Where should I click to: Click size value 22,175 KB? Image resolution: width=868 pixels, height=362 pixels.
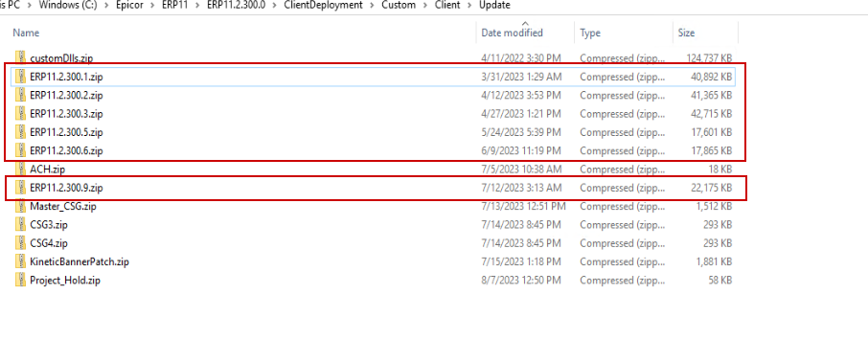pos(711,188)
